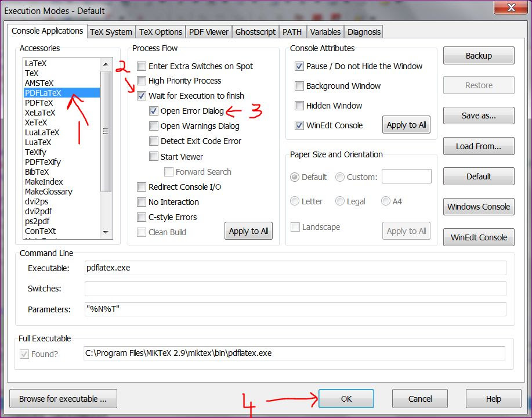The height and width of the screenshot is (418, 532).
Task: Enable the No Interaction option
Action: click(x=142, y=202)
